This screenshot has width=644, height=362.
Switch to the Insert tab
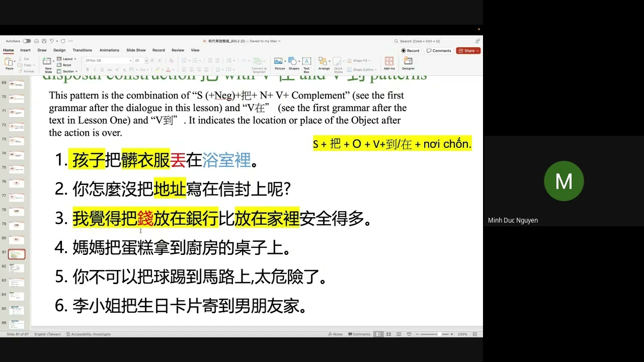(x=25, y=50)
